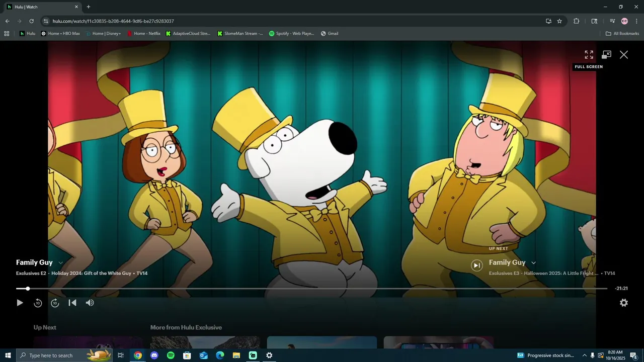Expand the Up Next Family Guy chevron
This screenshot has height=362, width=644.
coord(533,263)
